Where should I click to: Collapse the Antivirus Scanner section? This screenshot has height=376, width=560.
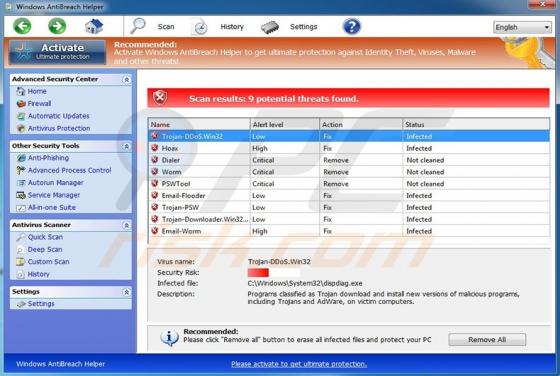click(126, 225)
